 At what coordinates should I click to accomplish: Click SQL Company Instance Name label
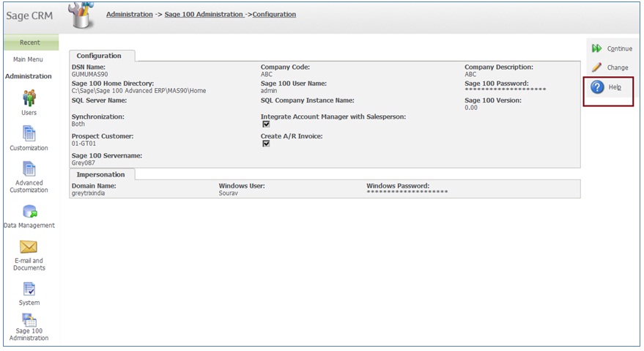coord(307,100)
